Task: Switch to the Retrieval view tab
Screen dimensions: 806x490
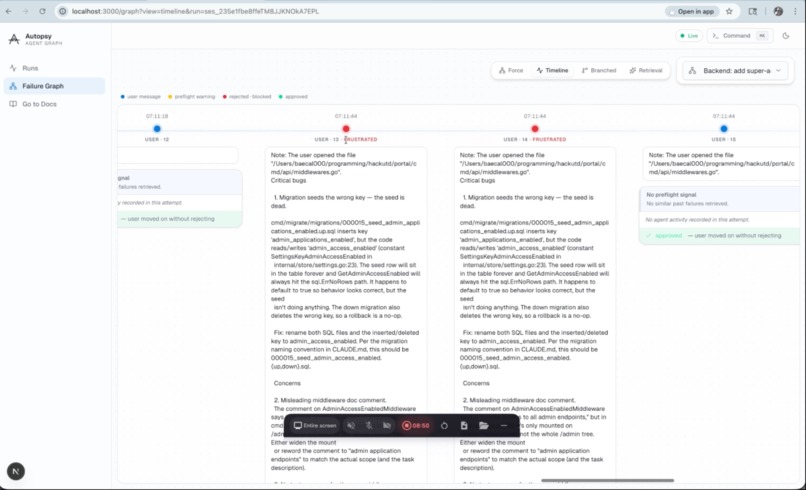Action: point(646,70)
